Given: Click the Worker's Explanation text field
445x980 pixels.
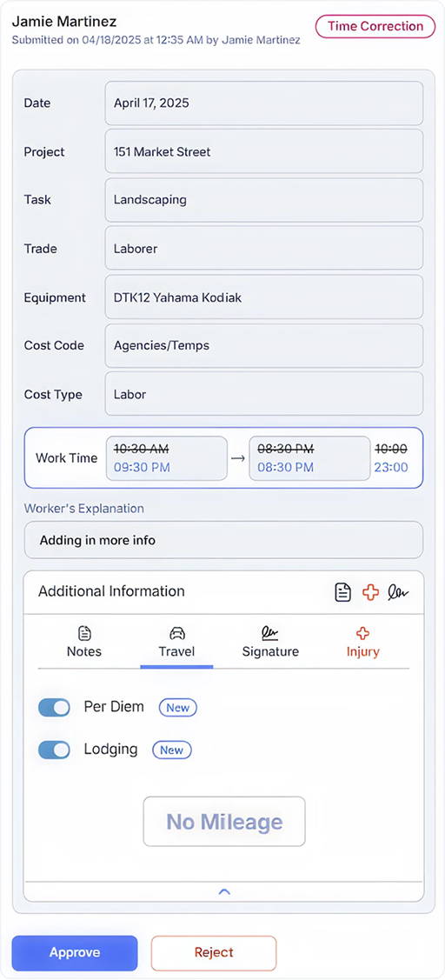Looking at the screenshot, I should tap(223, 540).
